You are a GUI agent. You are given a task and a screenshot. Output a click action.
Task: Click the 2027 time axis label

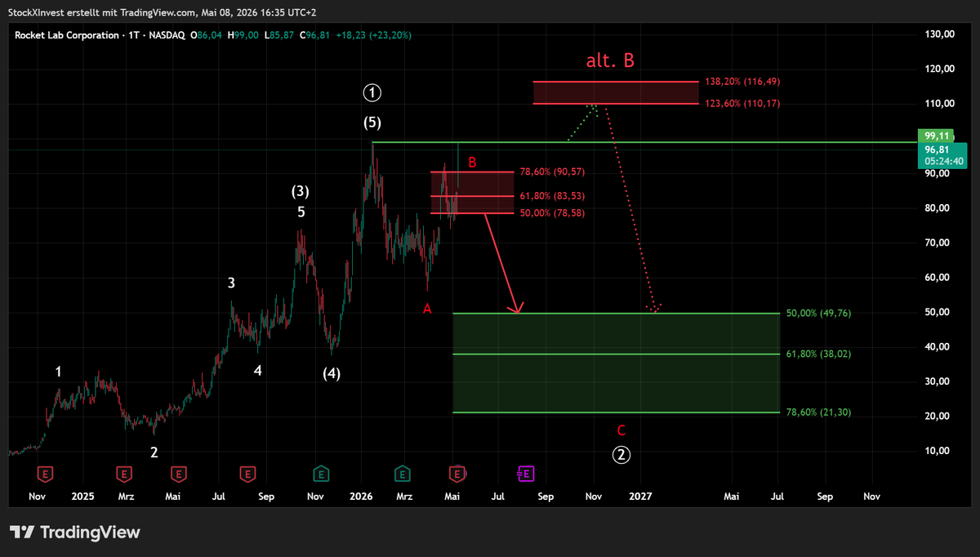point(639,496)
